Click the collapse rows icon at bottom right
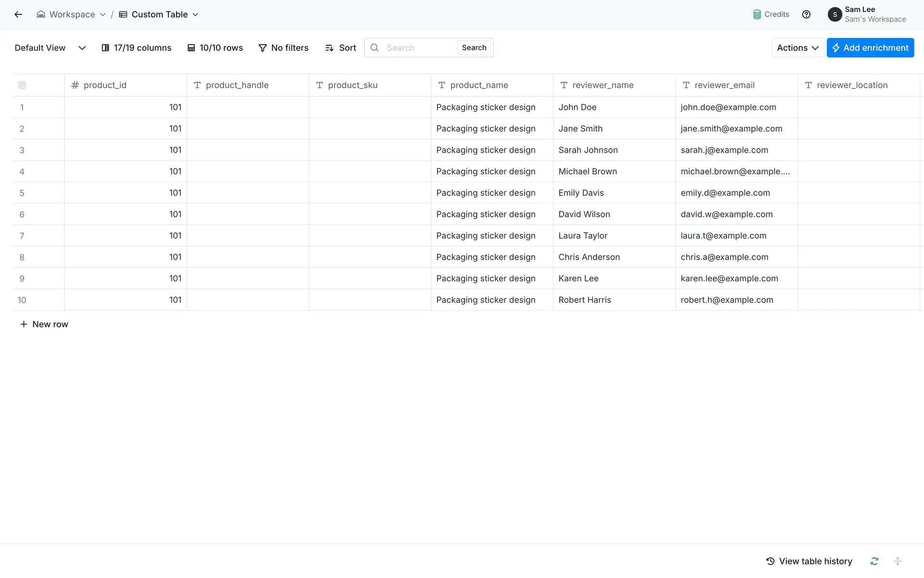Screen dimensions: 924x578 click(897, 561)
